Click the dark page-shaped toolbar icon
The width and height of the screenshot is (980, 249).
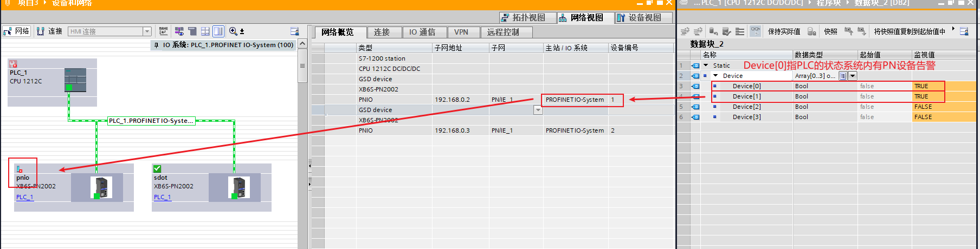192,31
